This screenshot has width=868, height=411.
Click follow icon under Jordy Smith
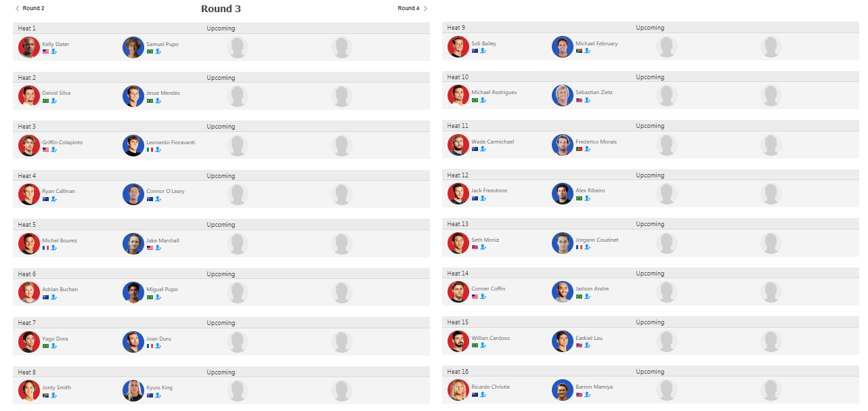[x=53, y=395]
